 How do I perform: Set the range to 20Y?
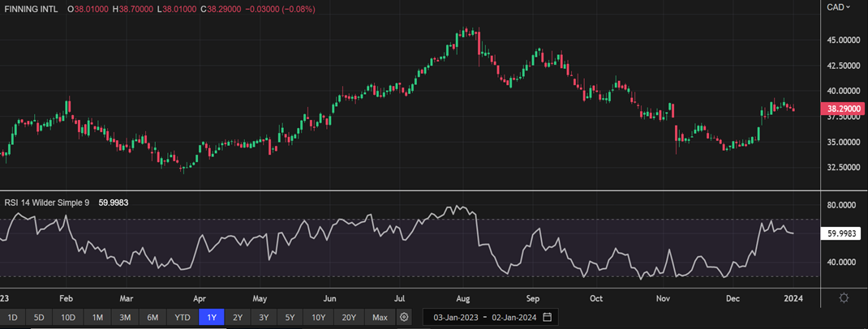click(x=350, y=318)
